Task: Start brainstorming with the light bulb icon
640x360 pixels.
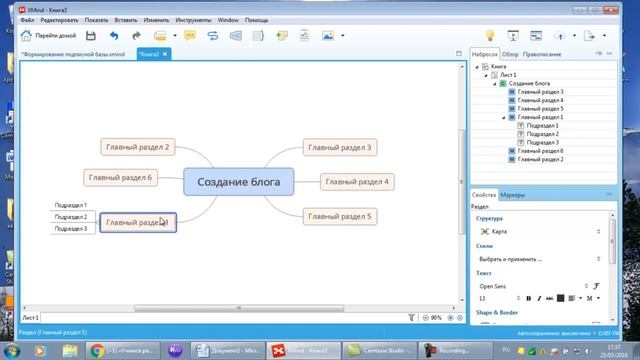Action: (490, 36)
